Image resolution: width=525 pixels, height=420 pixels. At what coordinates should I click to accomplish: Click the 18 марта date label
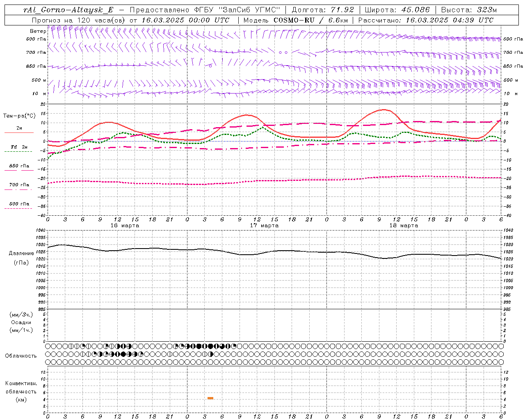point(404,226)
